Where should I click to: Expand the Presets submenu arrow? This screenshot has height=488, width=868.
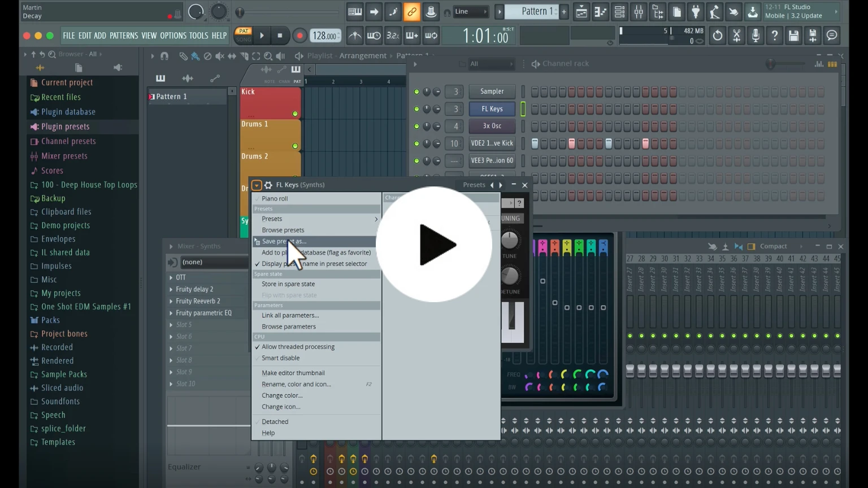(x=376, y=219)
